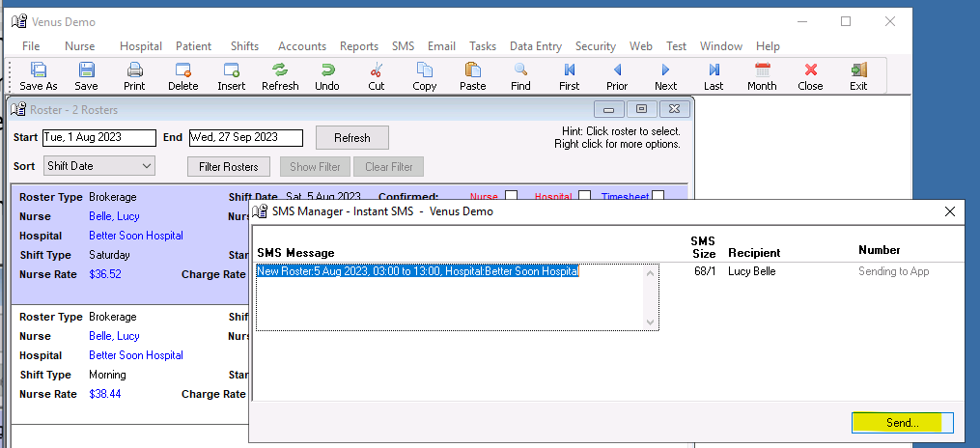
Task: Close the SMS Manager dialog
Action: (950, 211)
